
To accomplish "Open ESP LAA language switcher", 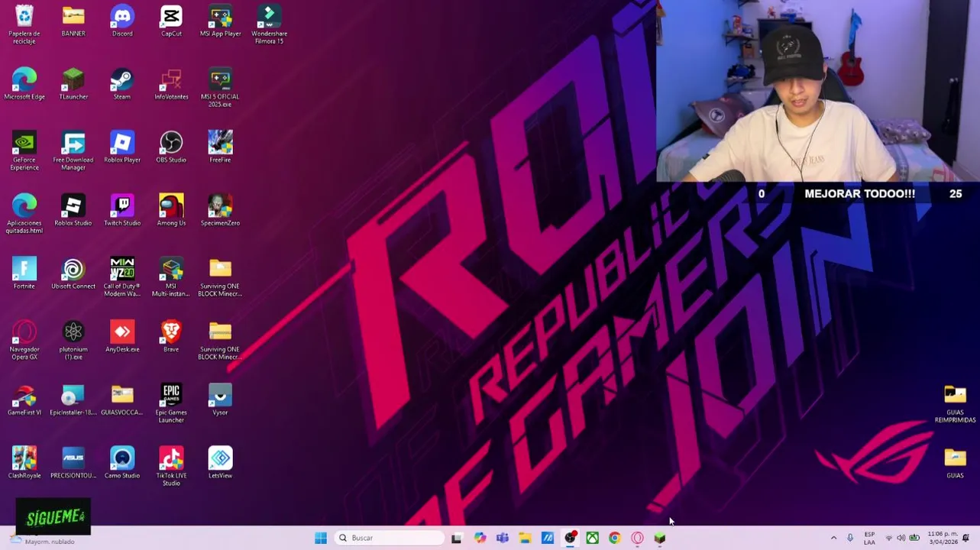I will click(869, 538).
